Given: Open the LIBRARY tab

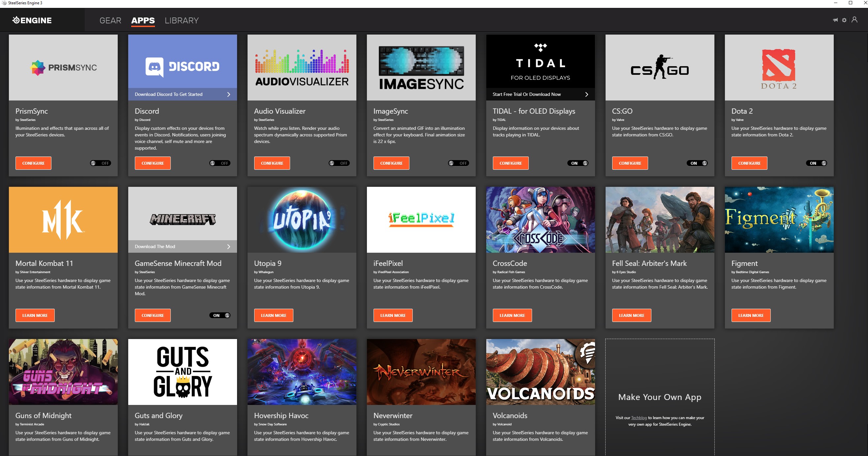Looking at the screenshot, I should coord(182,20).
